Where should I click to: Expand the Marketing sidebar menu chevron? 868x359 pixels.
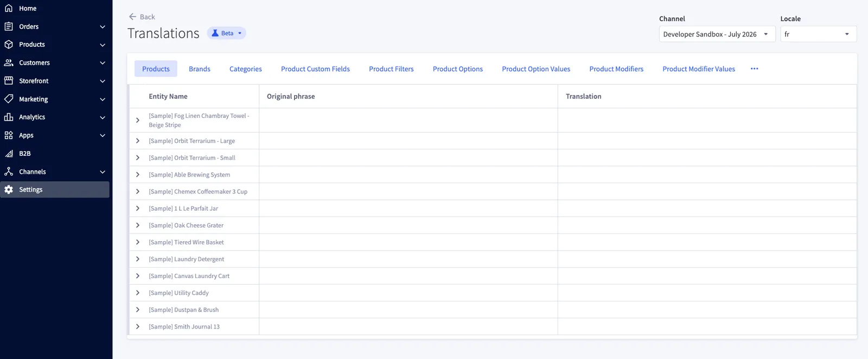pos(103,99)
